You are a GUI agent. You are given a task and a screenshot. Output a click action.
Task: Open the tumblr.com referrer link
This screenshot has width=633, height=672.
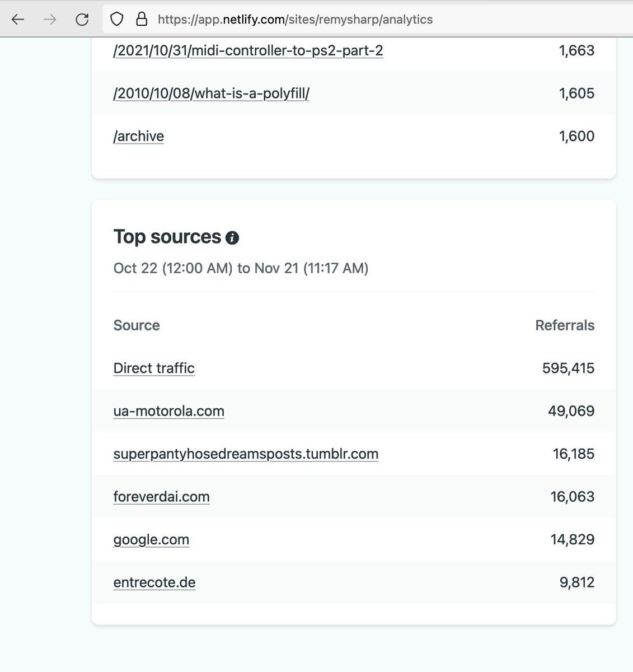pyautogui.click(x=246, y=454)
